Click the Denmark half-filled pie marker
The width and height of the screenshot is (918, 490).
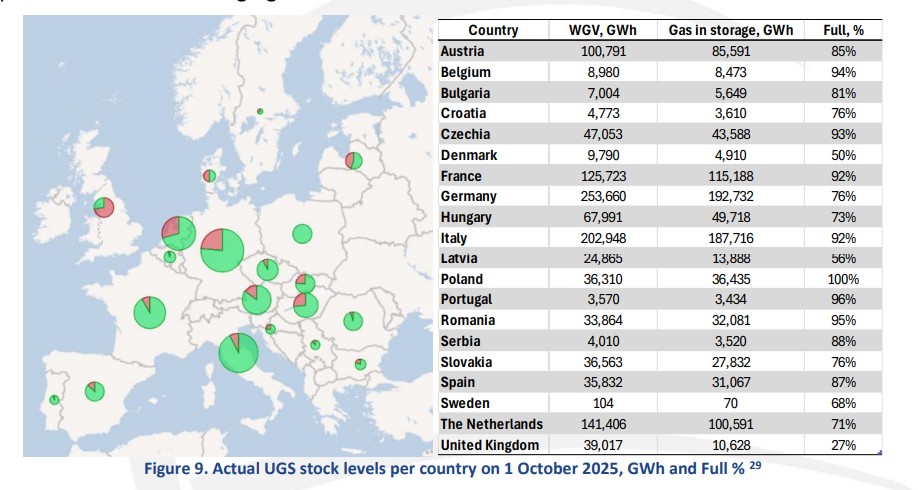pyautogui.click(x=209, y=176)
